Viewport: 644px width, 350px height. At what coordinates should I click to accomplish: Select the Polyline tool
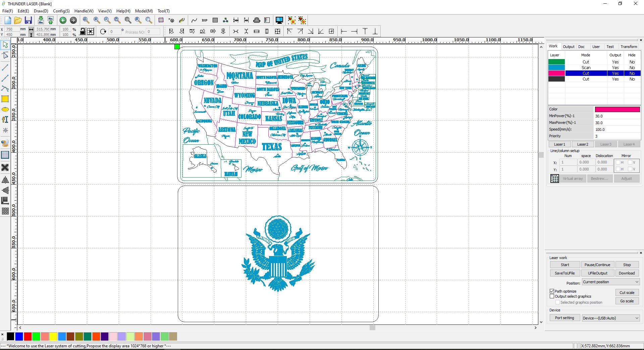[x=5, y=78]
